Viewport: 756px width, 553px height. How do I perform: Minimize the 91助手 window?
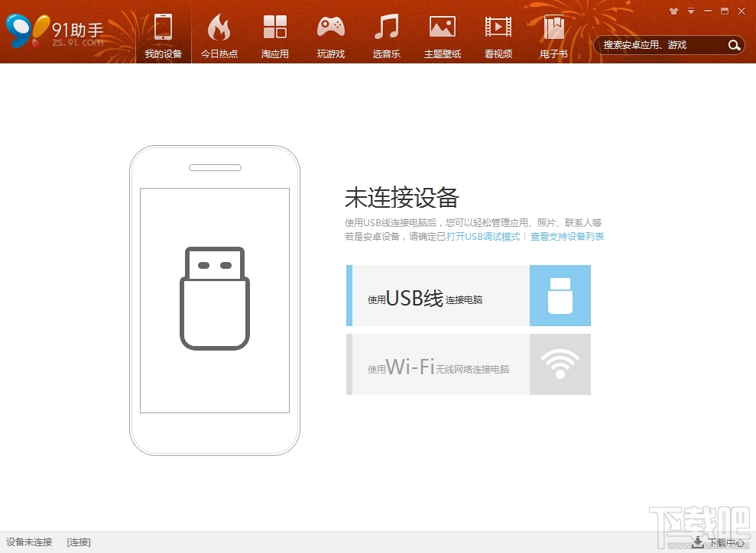tap(708, 11)
